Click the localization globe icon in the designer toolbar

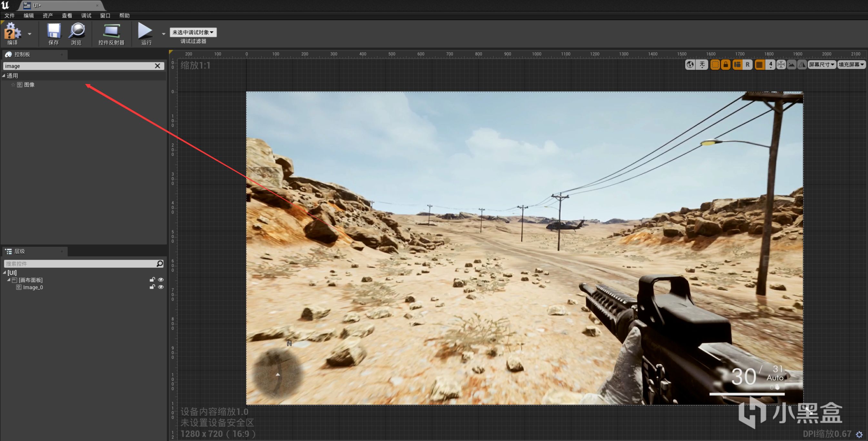tap(690, 64)
